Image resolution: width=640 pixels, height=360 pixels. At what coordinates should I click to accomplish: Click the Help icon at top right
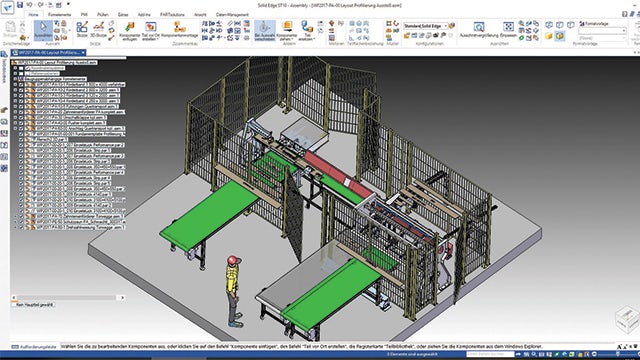coord(625,14)
